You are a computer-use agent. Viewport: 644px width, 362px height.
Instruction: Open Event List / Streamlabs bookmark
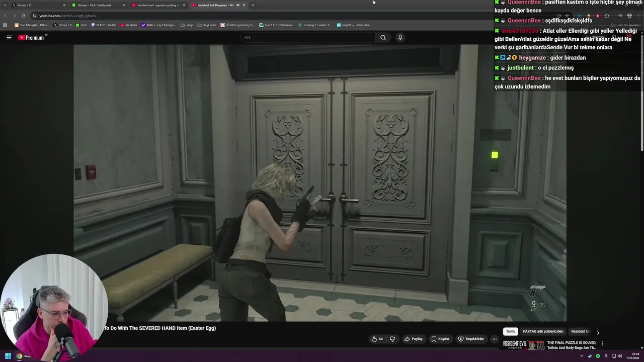pos(277,25)
